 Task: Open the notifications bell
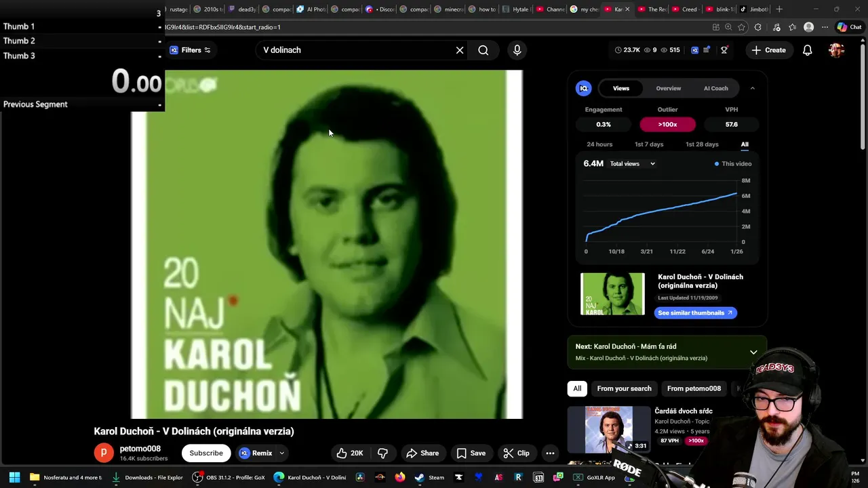[807, 50]
